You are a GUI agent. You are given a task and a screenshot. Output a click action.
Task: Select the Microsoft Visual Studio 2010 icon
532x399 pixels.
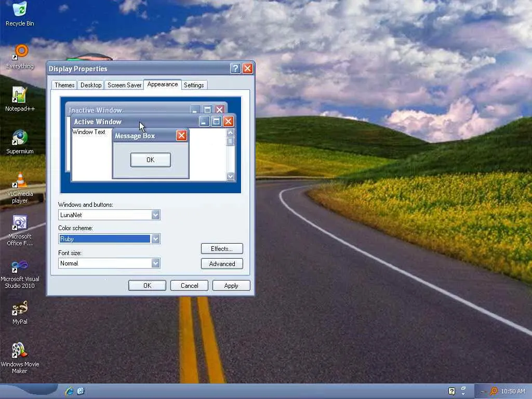coord(20,273)
